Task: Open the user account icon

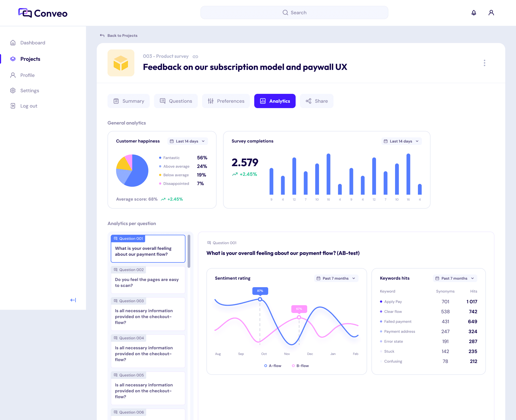Action: click(491, 13)
